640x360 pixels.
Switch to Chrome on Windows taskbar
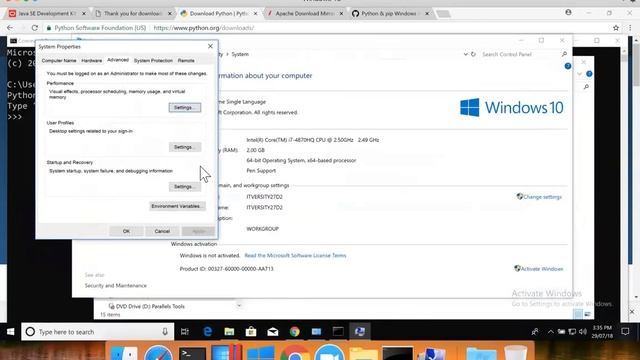point(294,332)
